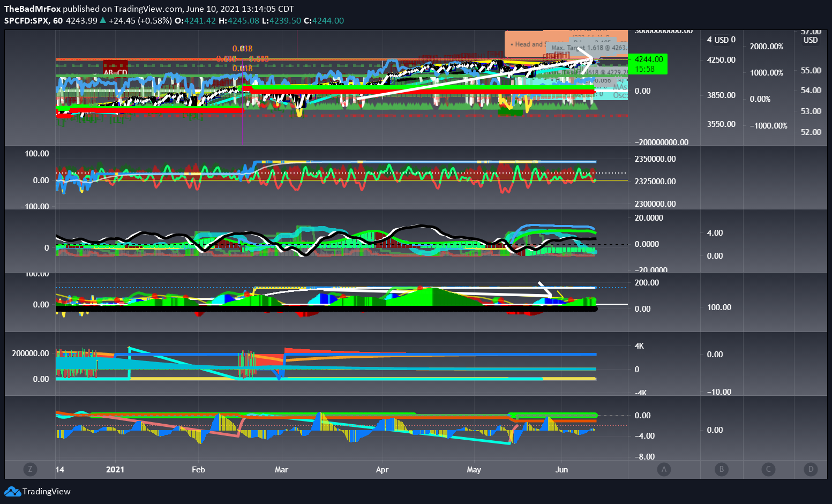The image size is (832, 504).
Task: Click the '14' date axis label
Action: [x=60, y=469]
